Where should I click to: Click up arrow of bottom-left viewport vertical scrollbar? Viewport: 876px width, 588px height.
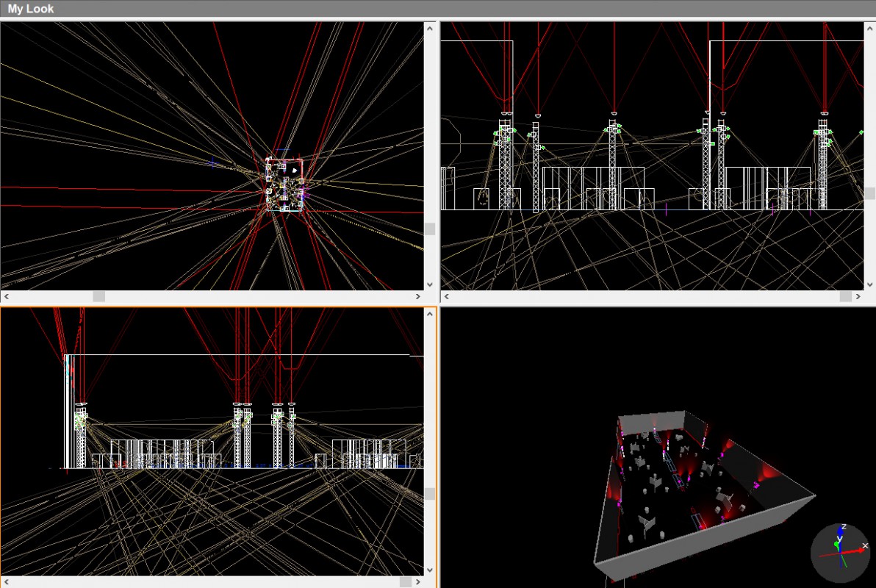pos(430,314)
